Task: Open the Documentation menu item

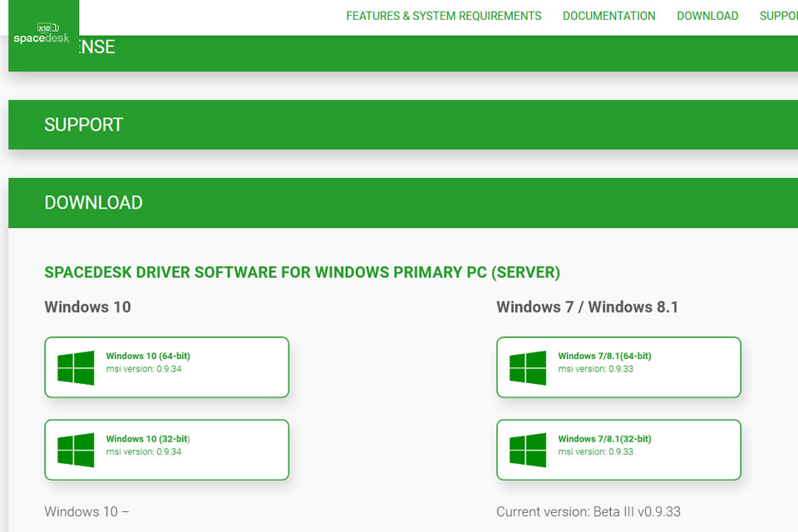Action: 608,17
